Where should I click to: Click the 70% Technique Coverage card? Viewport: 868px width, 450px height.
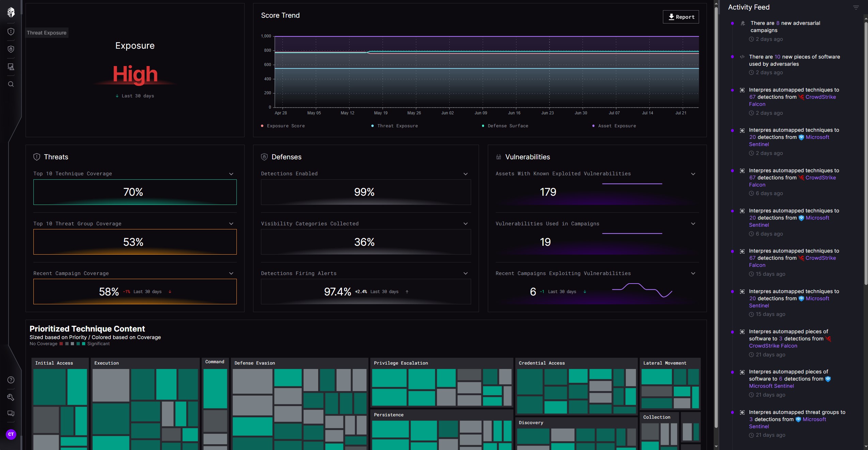(135, 192)
